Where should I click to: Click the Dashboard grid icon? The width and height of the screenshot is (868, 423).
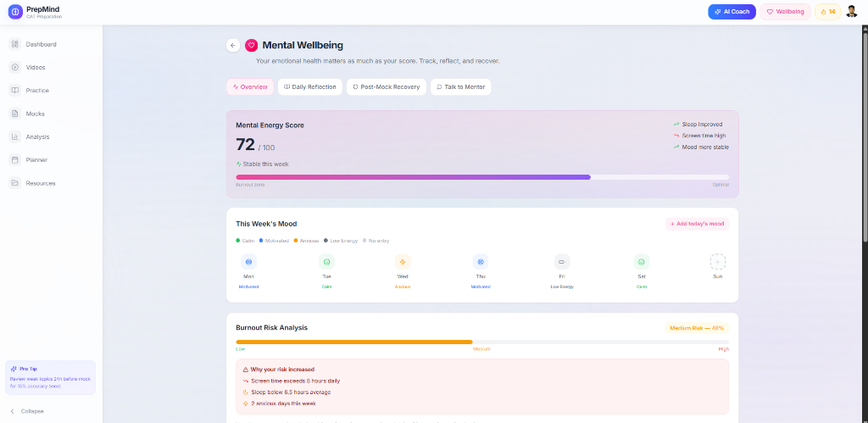pyautogui.click(x=15, y=44)
